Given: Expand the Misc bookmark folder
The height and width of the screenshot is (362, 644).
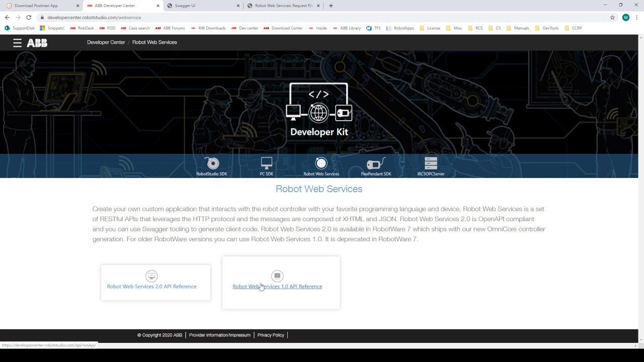Looking at the screenshot, I should pos(454,28).
